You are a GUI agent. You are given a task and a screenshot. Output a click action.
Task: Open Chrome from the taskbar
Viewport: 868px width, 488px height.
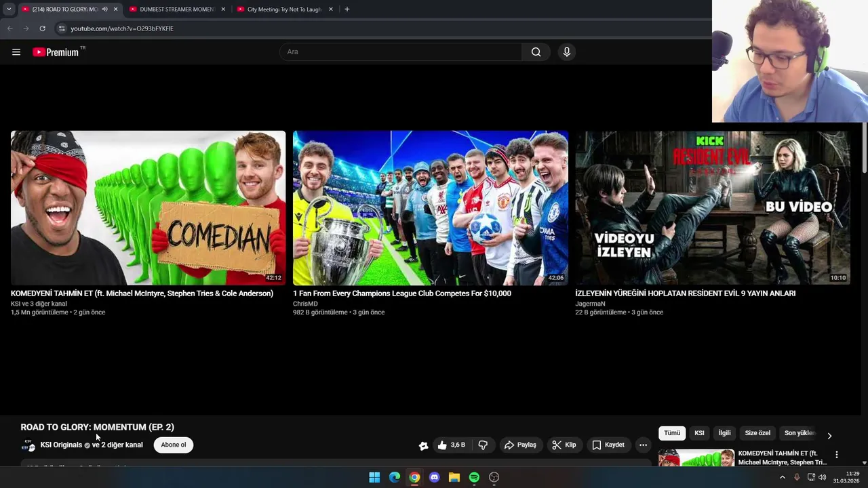coord(414,477)
